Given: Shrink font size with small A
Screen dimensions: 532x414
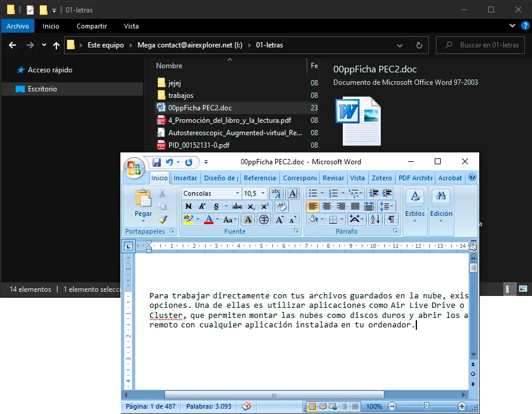Looking at the screenshot, I should [x=292, y=219].
